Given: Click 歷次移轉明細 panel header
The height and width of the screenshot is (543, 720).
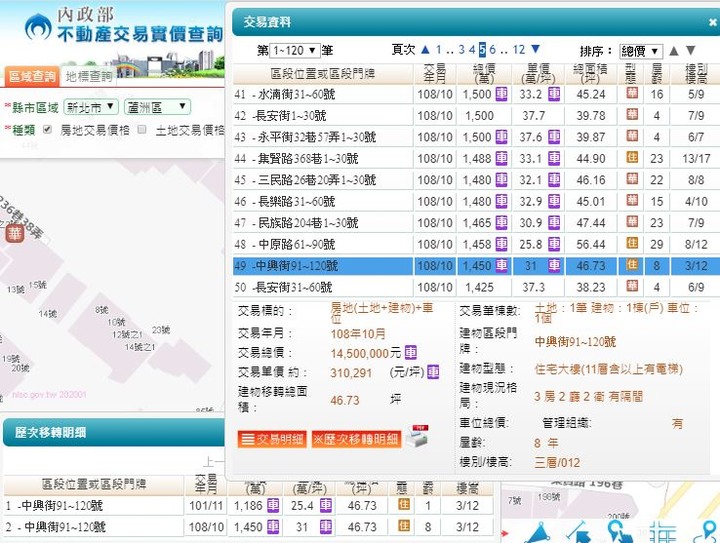Looking at the screenshot, I should pyautogui.click(x=114, y=432).
